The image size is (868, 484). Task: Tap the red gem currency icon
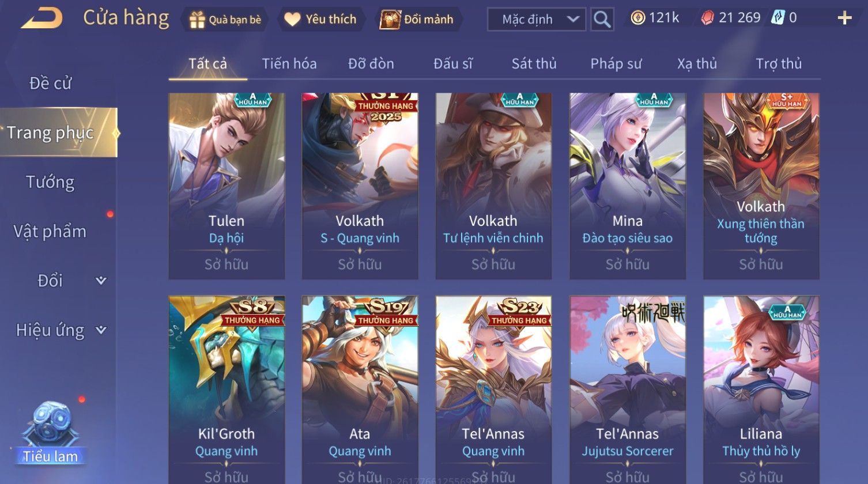pos(707,18)
